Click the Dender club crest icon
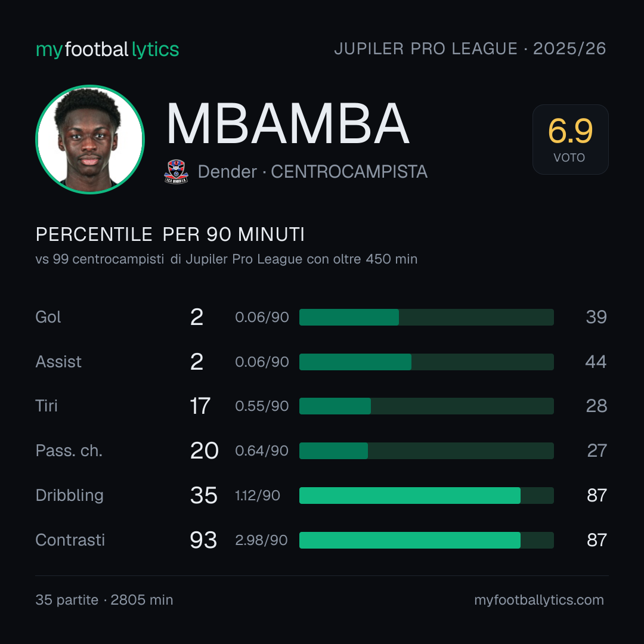 (x=176, y=172)
